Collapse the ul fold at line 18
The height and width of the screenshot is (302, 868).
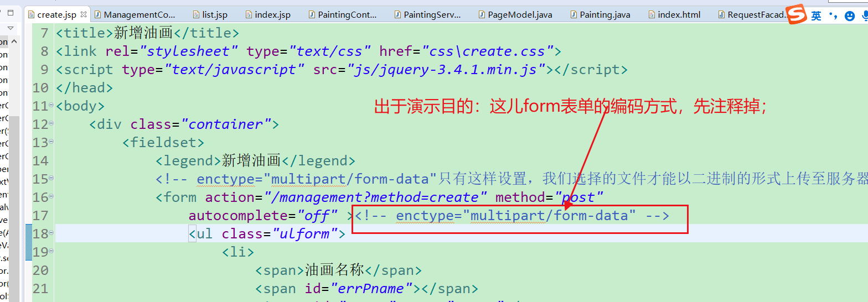[51, 232]
